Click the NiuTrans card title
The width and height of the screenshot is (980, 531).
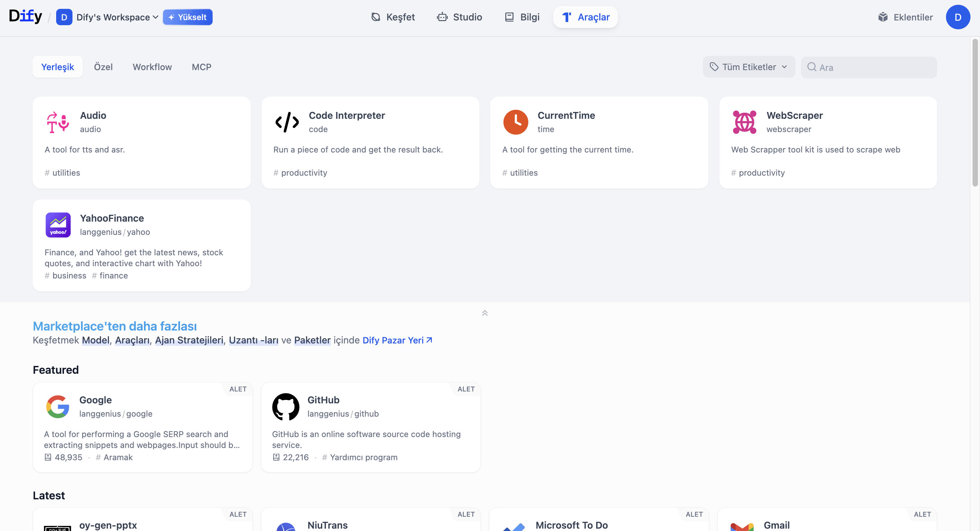[328, 525]
